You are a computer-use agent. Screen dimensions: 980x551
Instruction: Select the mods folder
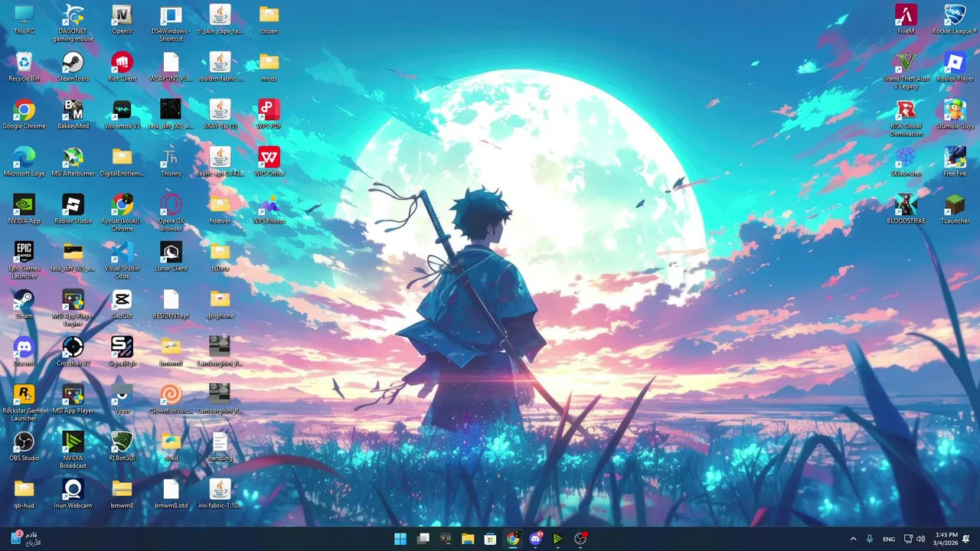click(269, 67)
